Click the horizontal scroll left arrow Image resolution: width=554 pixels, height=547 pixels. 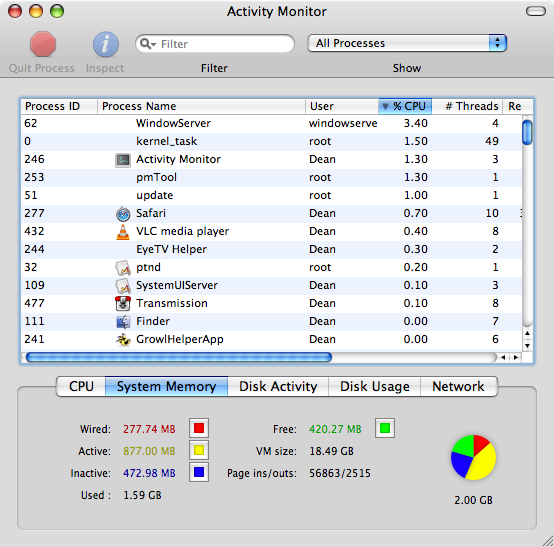point(503,357)
